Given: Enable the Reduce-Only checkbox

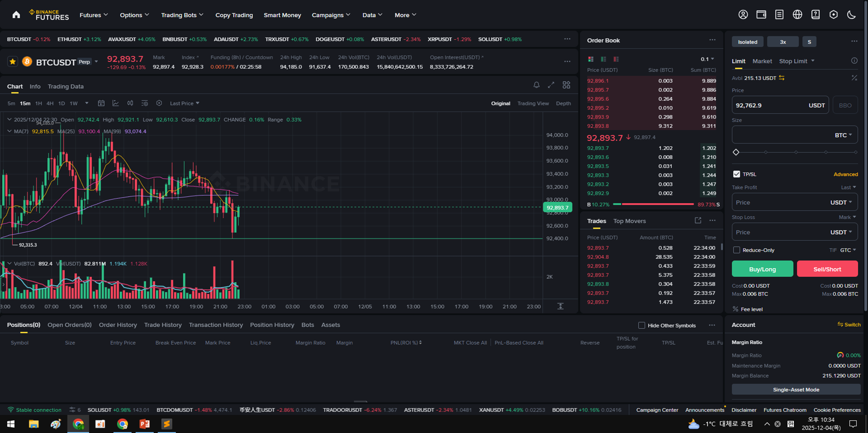Looking at the screenshot, I should 736,250.
